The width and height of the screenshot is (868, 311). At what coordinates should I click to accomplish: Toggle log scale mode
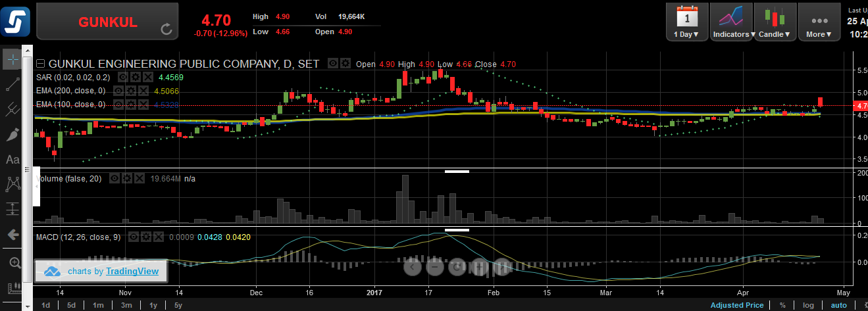[x=808, y=305]
